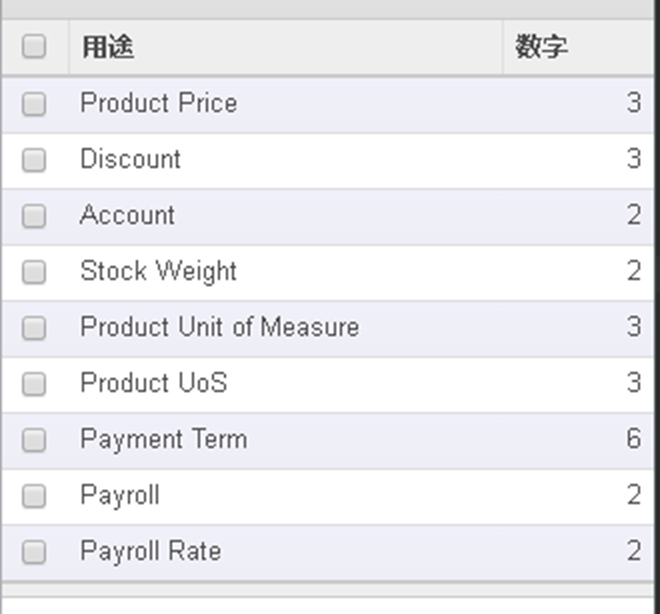Image resolution: width=660 pixels, height=614 pixels.
Task: Open the Payment Term record
Action: coord(164,440)
